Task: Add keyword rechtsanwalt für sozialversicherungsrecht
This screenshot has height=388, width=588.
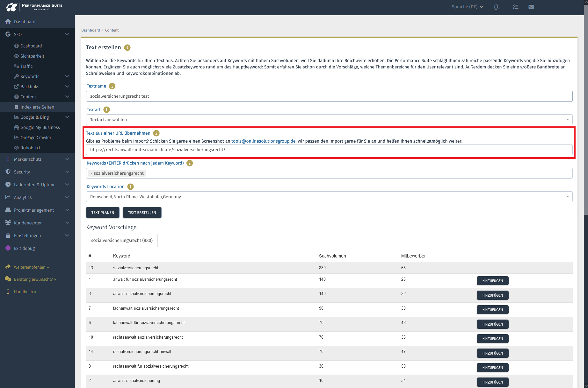Action: [x=492, y=368]
